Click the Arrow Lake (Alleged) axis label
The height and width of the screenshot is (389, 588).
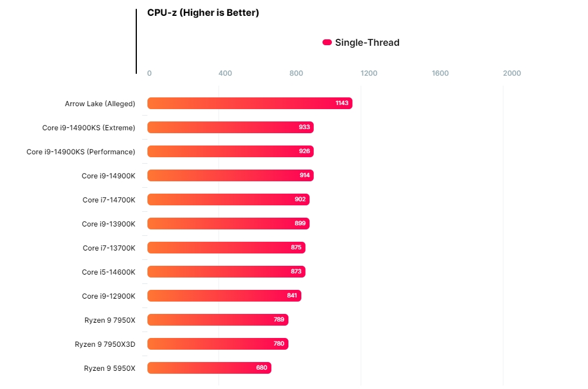click(100, 104)
